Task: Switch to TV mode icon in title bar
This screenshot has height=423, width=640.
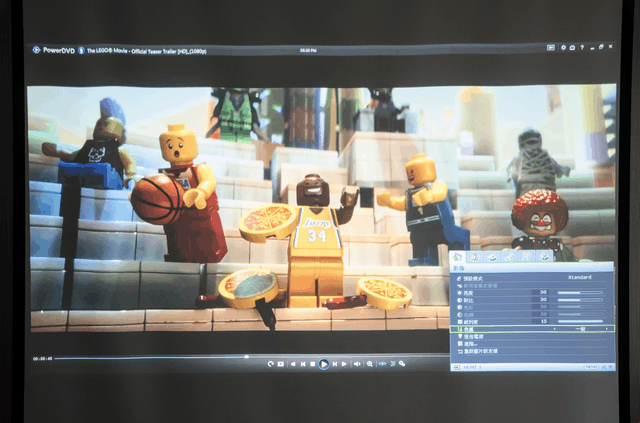Action: (572, 47)
